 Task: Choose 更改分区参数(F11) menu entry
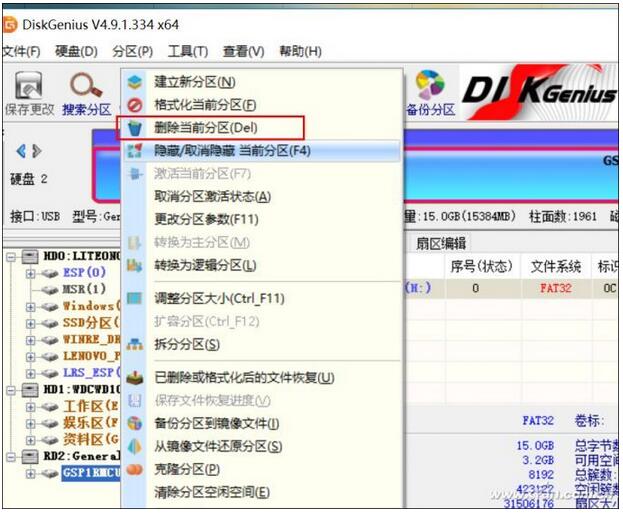pos(262,219)
